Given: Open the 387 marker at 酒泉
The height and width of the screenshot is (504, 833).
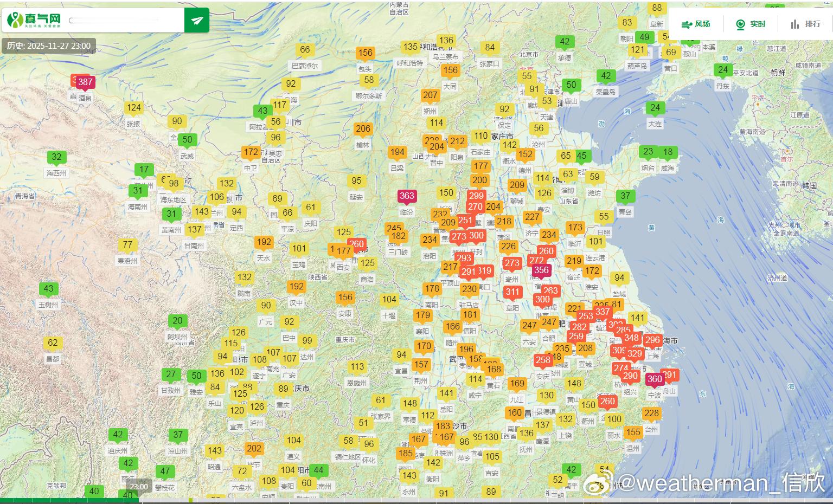Looking at the screenshot, I should (85, 82).
